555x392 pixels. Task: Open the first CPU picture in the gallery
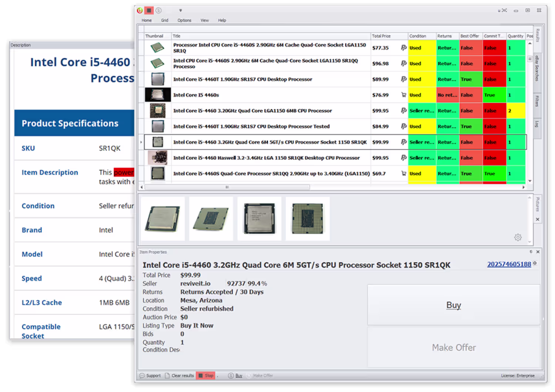tap(163, 219)
